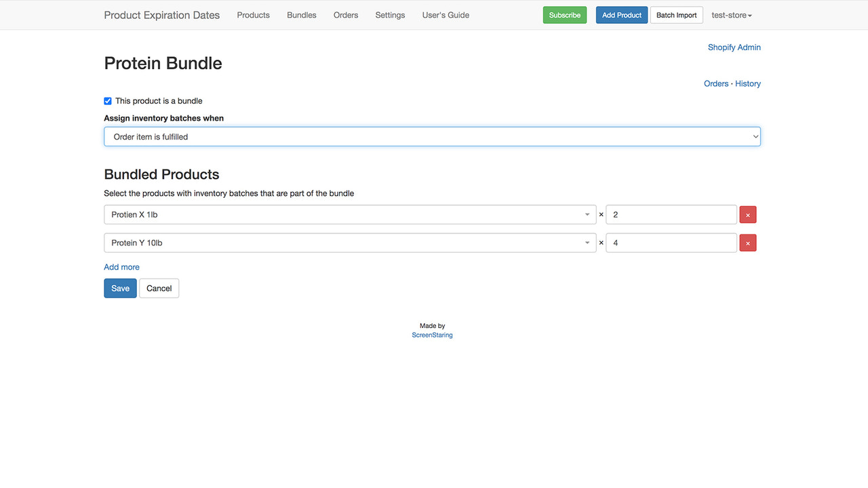Save the Protein Bundle changes
This screenshot has height=488, width=868.
click(120, 288)
